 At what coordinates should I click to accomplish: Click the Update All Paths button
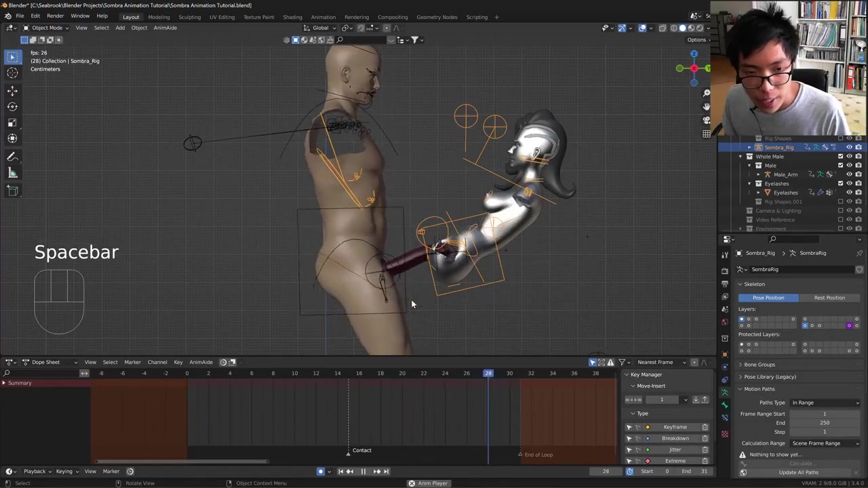pyautogui.click(x=798, y=472)
